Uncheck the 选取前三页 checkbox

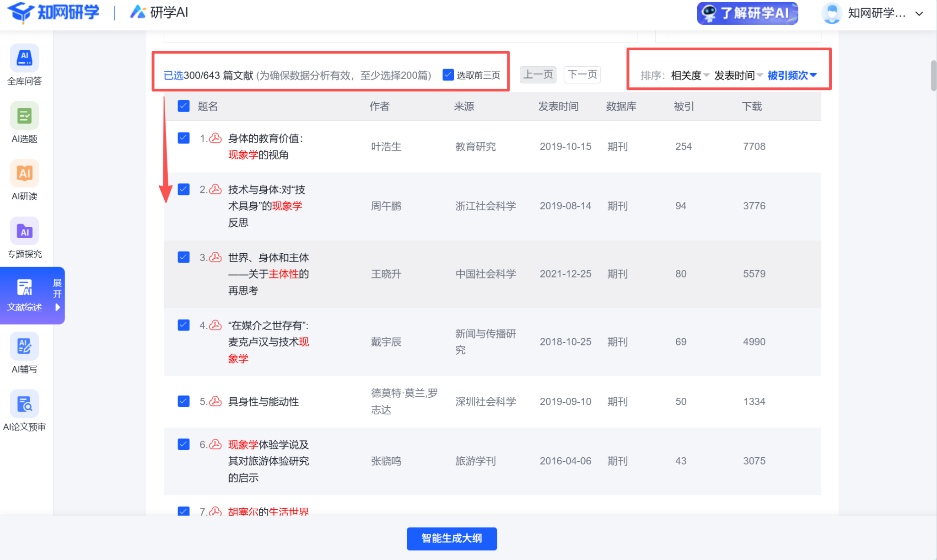448,75
